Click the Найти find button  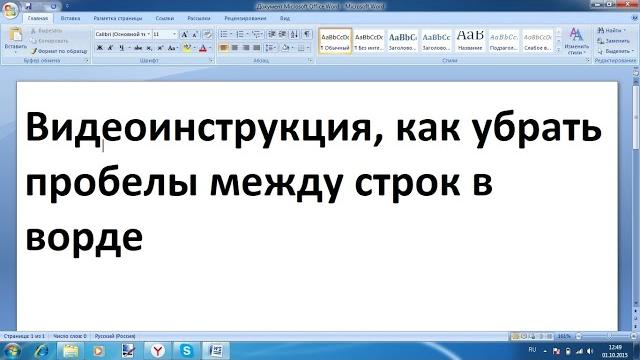click(611, 31)
